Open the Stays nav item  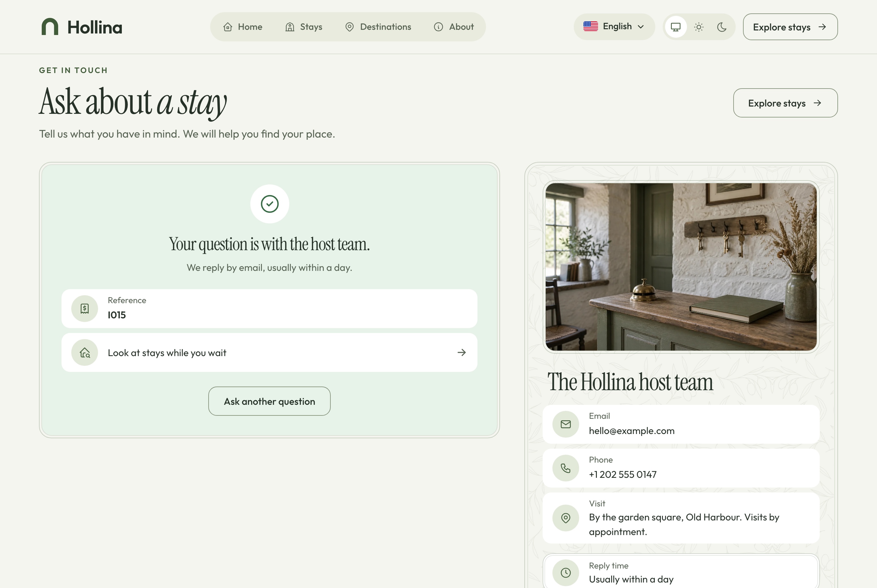tap(304, 27)
